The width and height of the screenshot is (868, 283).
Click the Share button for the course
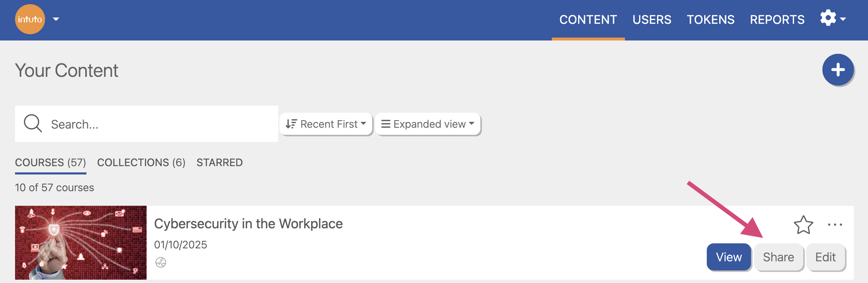tap(778, 257)
